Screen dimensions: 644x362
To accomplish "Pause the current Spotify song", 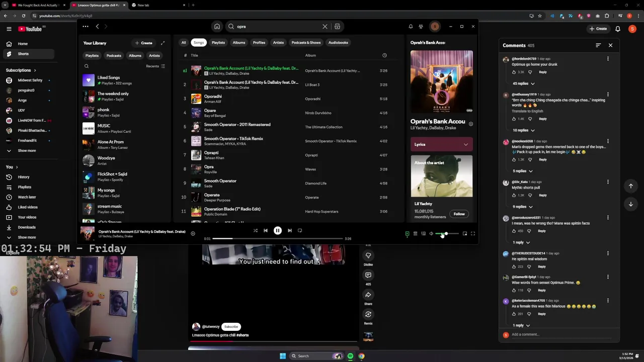I will pyautogui.click(x=277, y=231).
